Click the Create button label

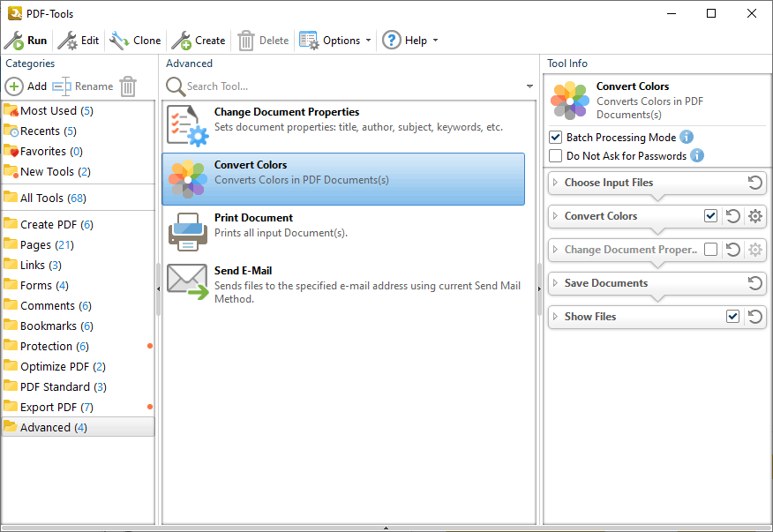coord(210,41)
